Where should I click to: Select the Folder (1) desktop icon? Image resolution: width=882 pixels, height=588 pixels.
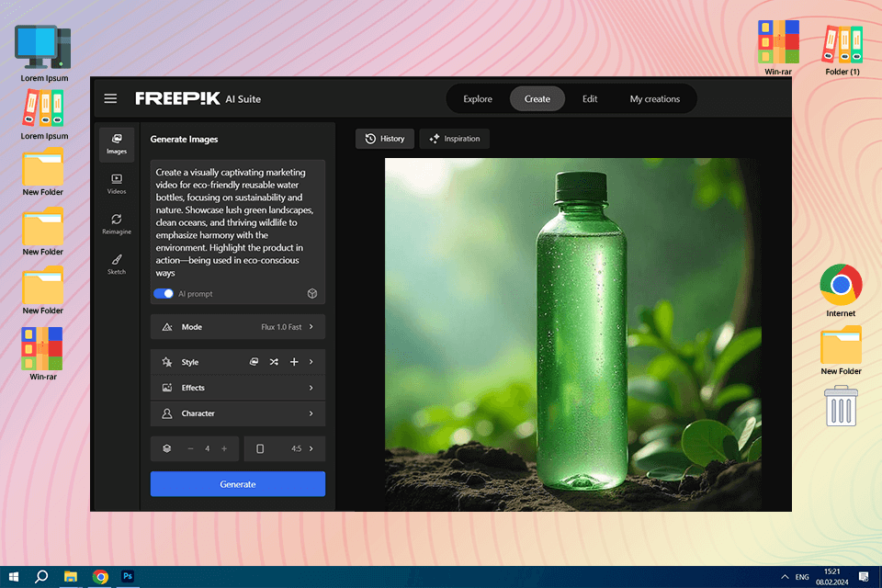click(x=842, y=50)
